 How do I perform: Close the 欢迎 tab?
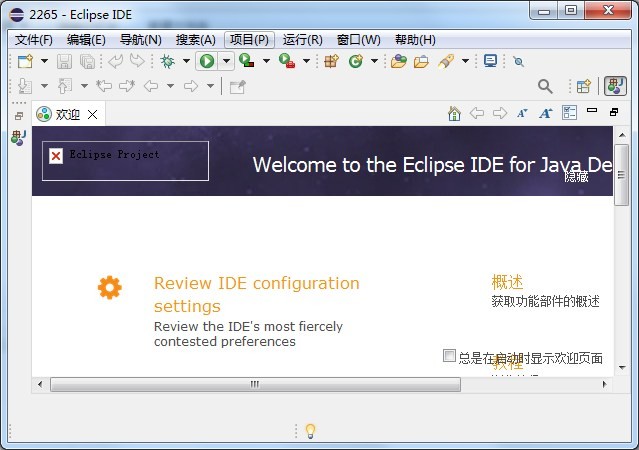(93, 115)
